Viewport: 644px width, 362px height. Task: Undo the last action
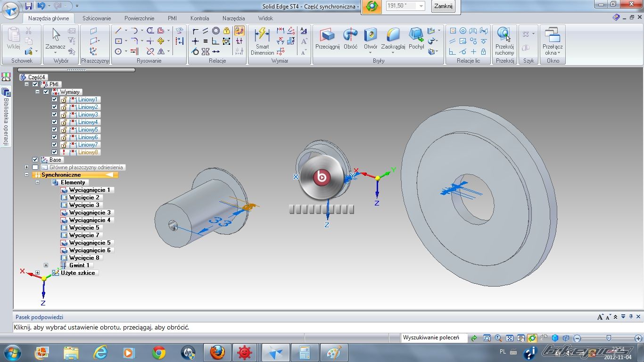click(41, 6)
